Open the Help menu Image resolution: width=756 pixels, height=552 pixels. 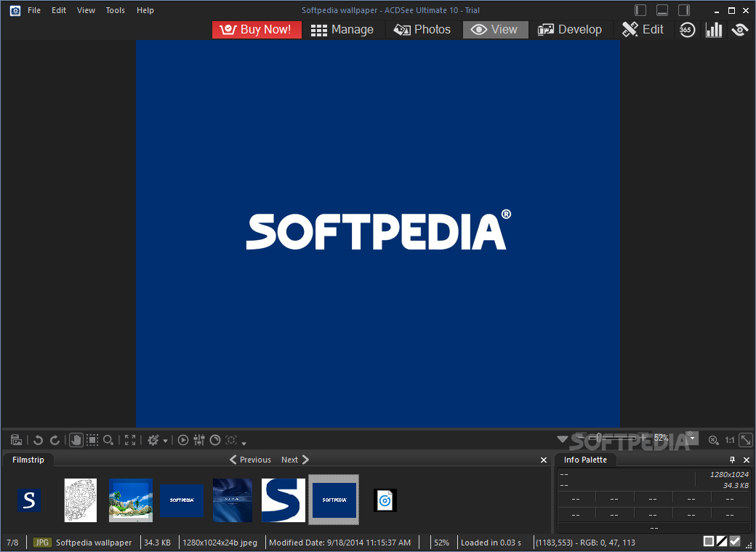pos(145,10)
